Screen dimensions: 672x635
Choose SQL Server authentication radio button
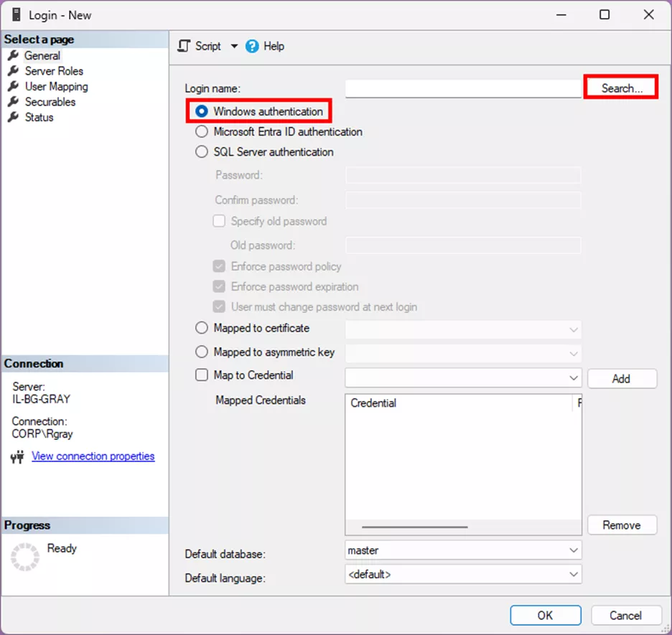click(202, 151)
